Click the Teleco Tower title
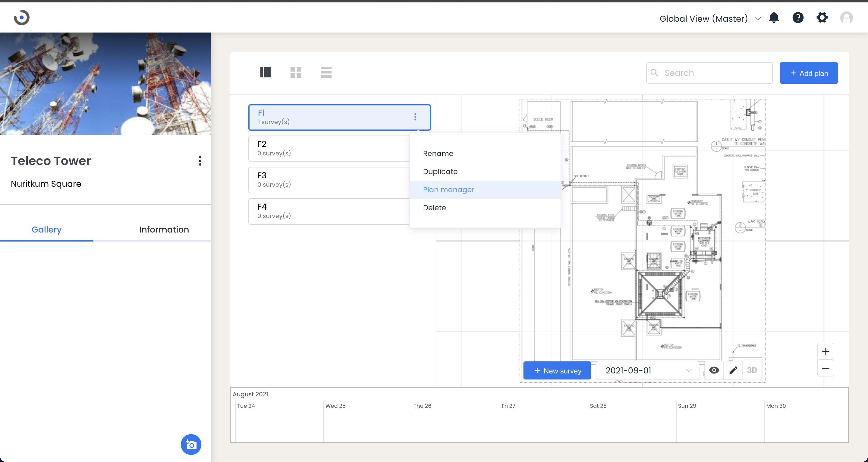This screenshot has height=462, width=868. click(x=51, y=161)
